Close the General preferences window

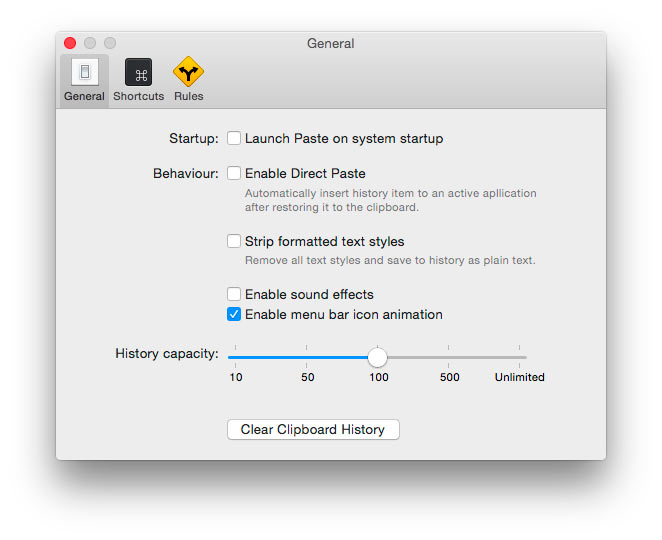coord(70,43)
